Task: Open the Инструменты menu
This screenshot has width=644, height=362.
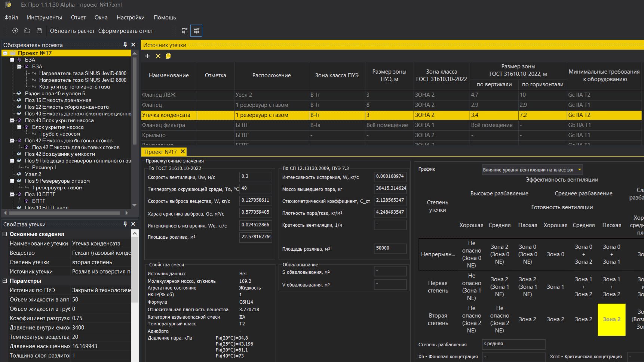Action: click(x=44, y=18)
